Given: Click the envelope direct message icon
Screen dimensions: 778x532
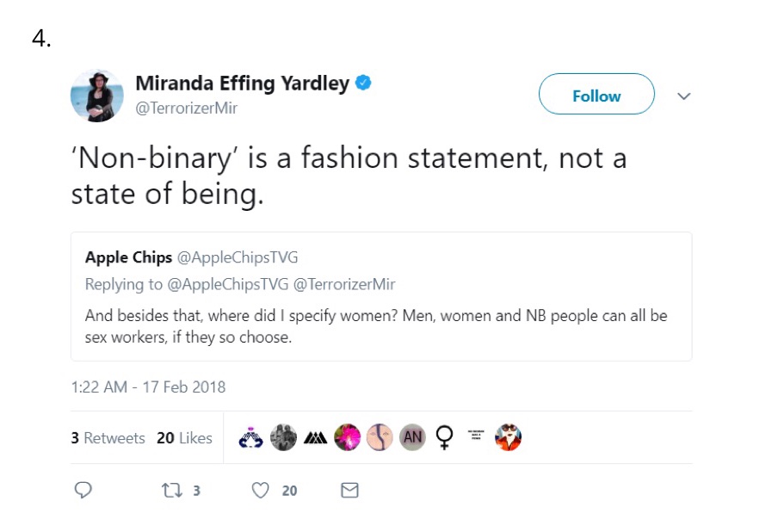Looking at the screenshot, I should click(x=349, y=490).
